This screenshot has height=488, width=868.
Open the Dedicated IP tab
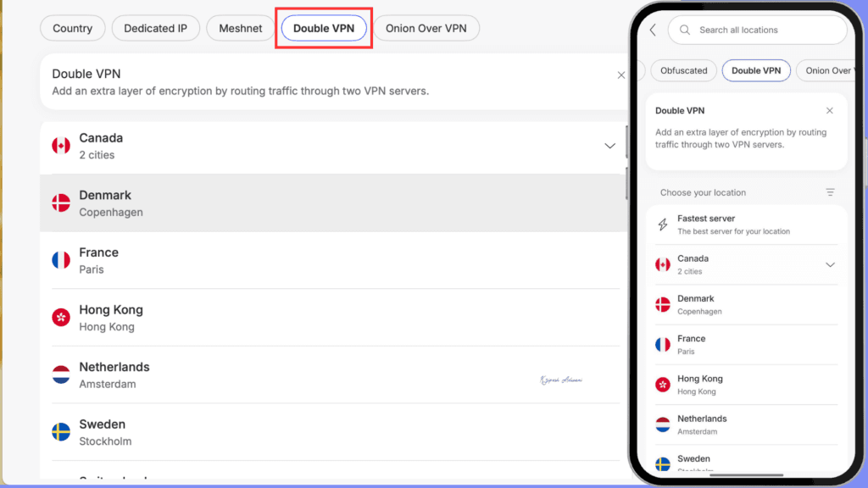coord(156,28)
